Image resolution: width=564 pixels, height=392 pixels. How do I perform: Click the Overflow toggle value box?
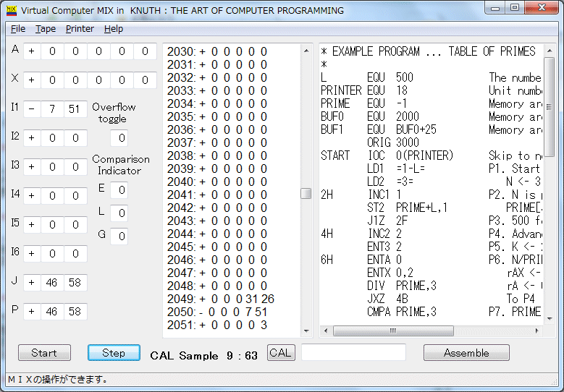pos(119,138)
